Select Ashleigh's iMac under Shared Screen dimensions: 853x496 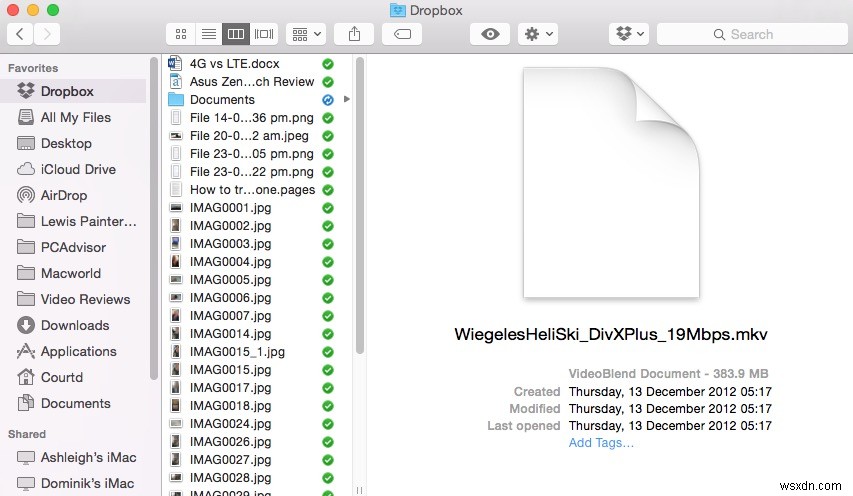coord(73,457)
